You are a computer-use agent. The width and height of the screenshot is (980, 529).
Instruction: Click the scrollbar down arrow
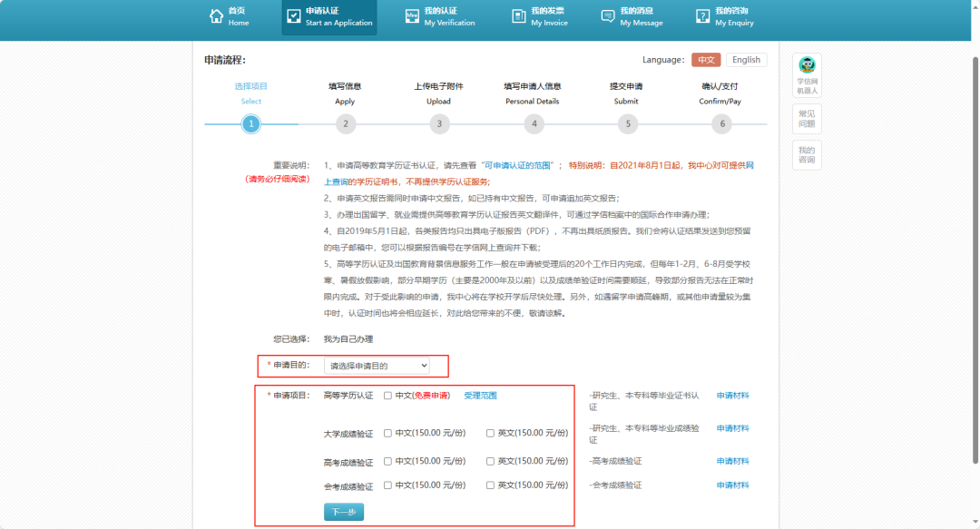coord(975,522)
